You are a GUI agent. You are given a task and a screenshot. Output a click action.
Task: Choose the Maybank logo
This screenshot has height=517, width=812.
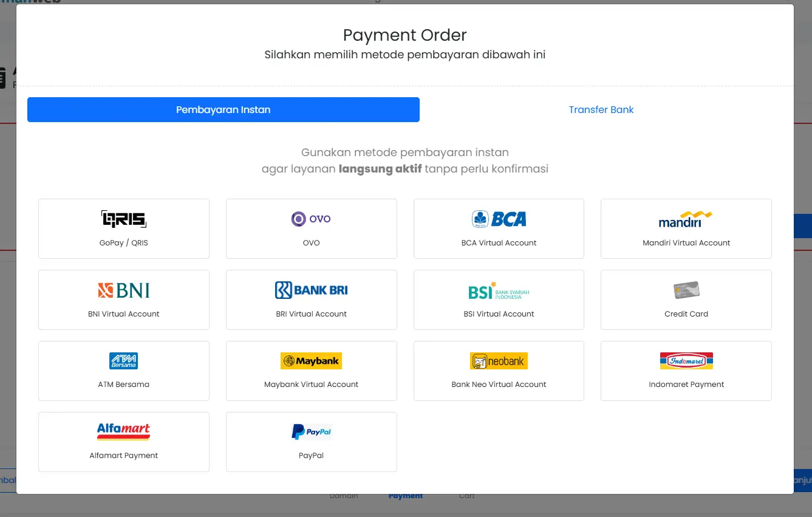coord(311,361)
